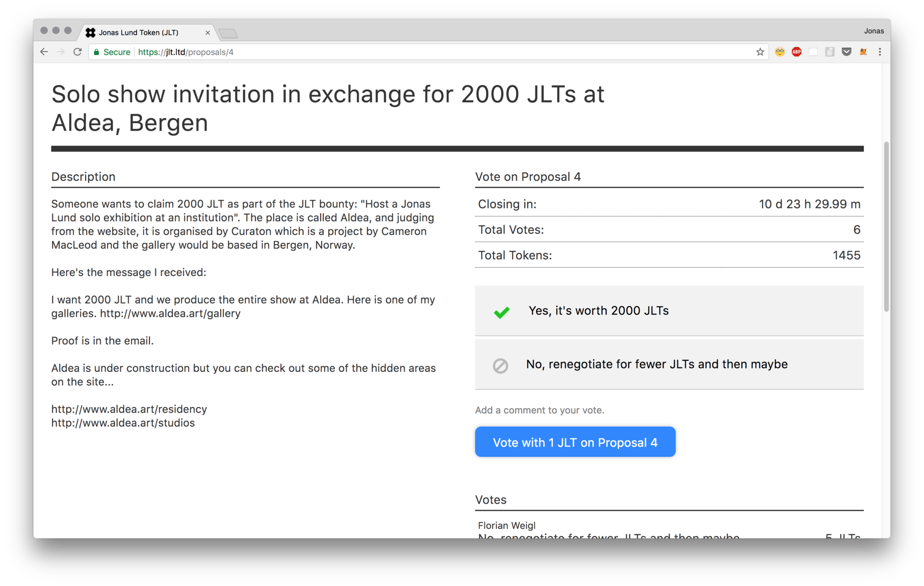Click the paper-bin extension icon
This screenshot has width=924, height=586.
coord(830,52)
